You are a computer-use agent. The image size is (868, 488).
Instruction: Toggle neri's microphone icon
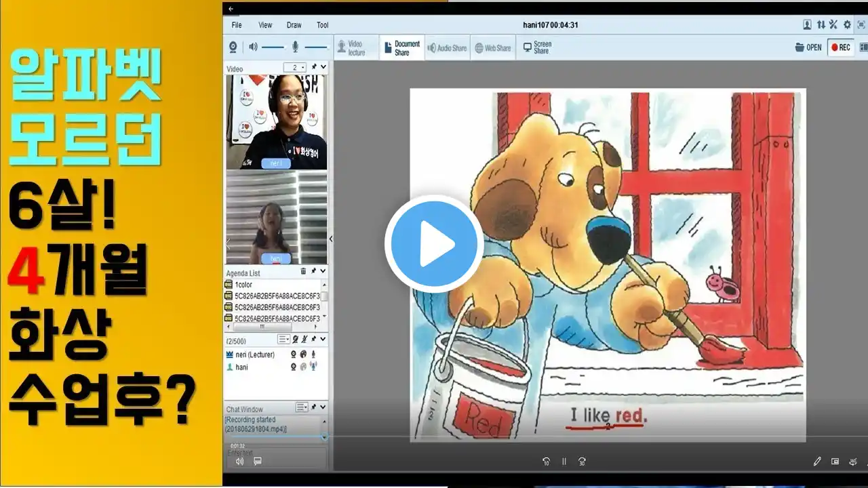[313, 354]
